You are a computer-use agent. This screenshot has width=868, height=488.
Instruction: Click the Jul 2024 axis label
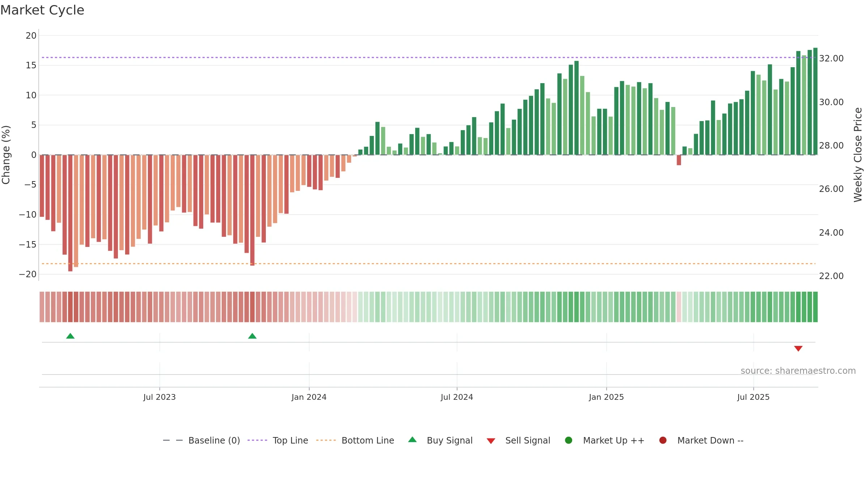[457, 397]
